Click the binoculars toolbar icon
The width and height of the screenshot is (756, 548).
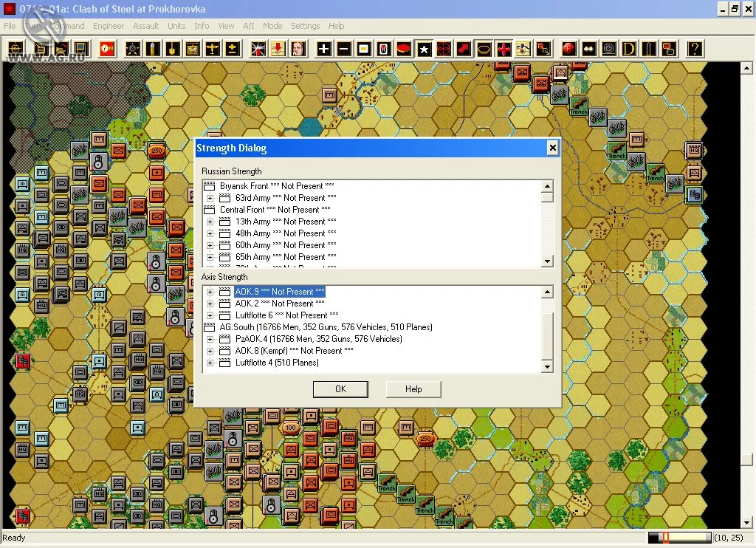pyautogui.click(x=589, y=49)
